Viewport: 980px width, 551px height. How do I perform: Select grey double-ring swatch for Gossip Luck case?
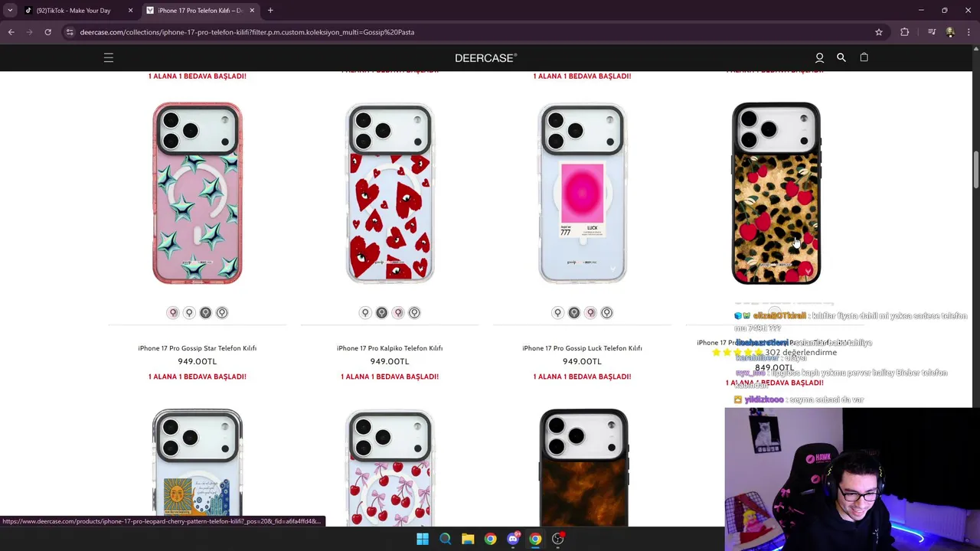point(607,312)
